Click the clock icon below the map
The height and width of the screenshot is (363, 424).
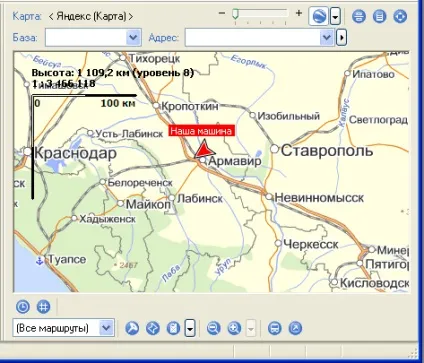23,307
